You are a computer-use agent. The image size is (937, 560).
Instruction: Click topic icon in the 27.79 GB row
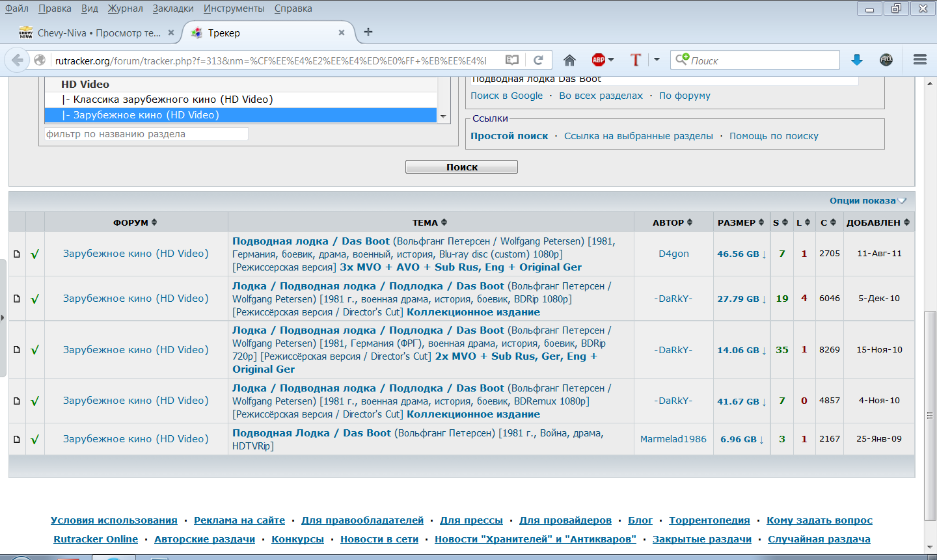pyautogui.click(x=17, y=299)
